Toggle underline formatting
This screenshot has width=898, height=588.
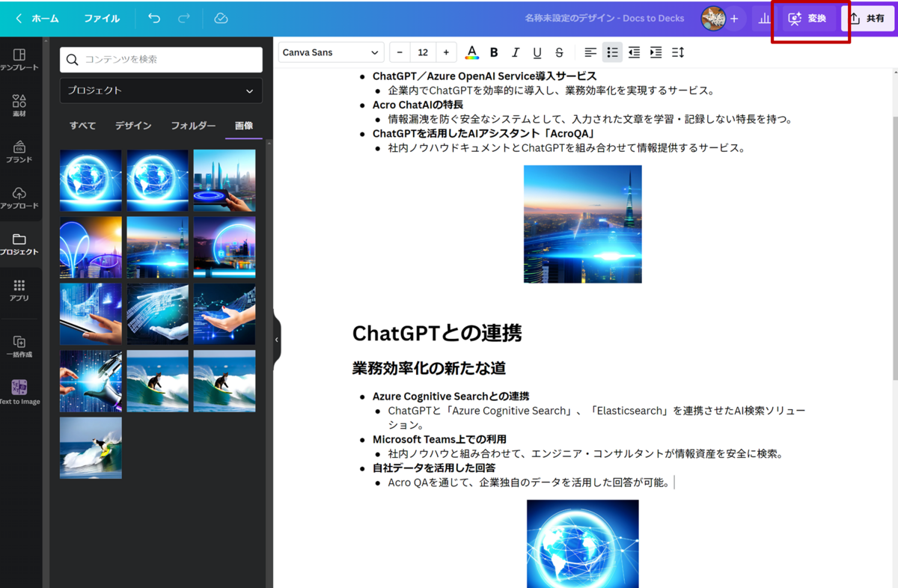click(x=537, y=52)
